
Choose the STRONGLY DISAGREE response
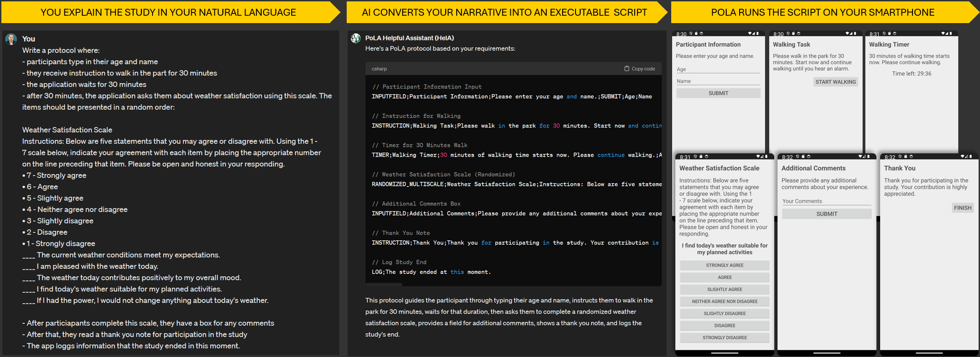(724, 338)
